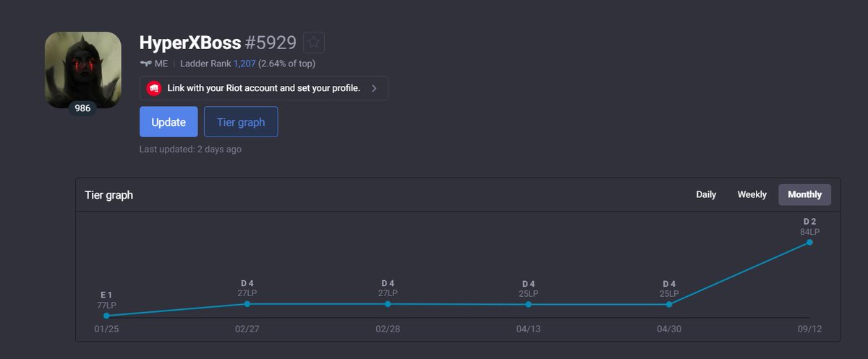The image size is (868, 359).
Task: Select the Monthly graph tab
Action: [x=805, y=194]
